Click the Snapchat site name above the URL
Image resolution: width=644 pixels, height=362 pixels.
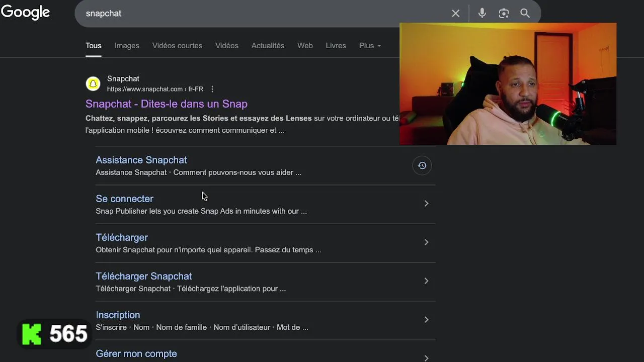[123, 78]
